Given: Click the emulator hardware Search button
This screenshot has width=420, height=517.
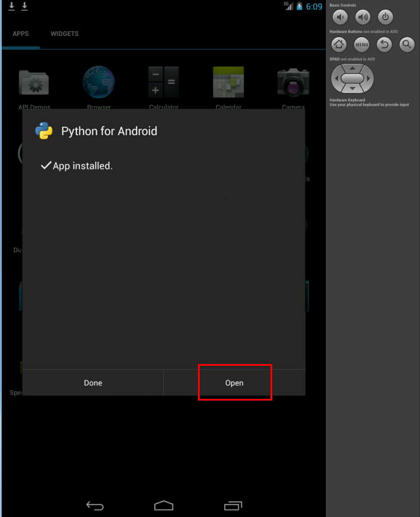Looking at the screenshot, I should [407, 45].
